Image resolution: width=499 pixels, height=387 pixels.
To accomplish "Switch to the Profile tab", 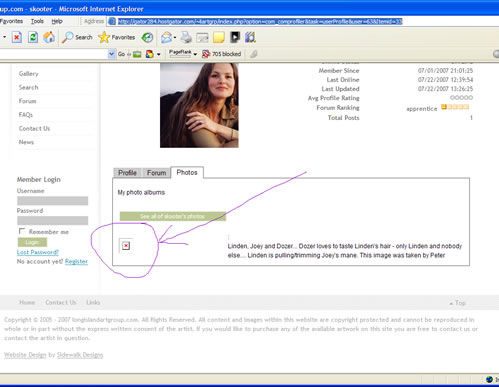I will 127,173.
